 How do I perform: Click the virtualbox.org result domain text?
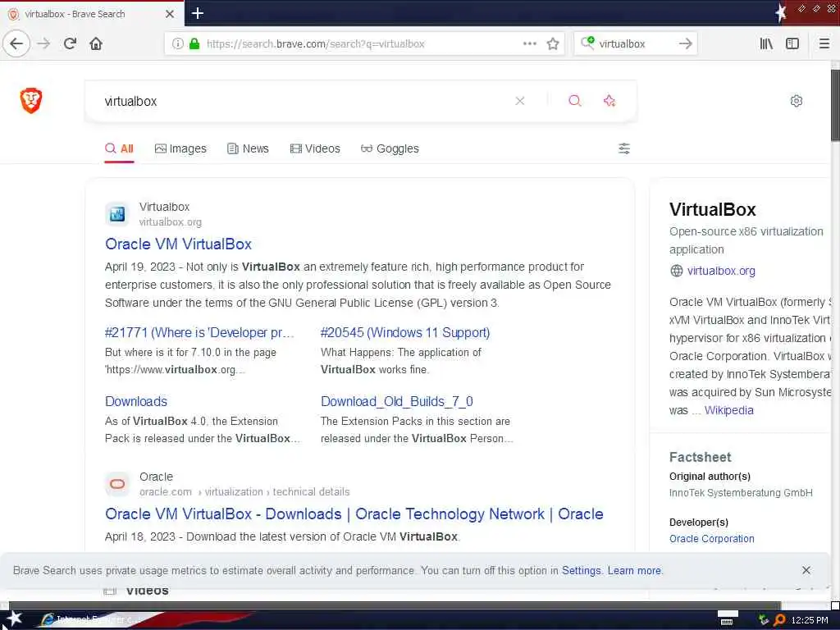[x=171, y=221]
